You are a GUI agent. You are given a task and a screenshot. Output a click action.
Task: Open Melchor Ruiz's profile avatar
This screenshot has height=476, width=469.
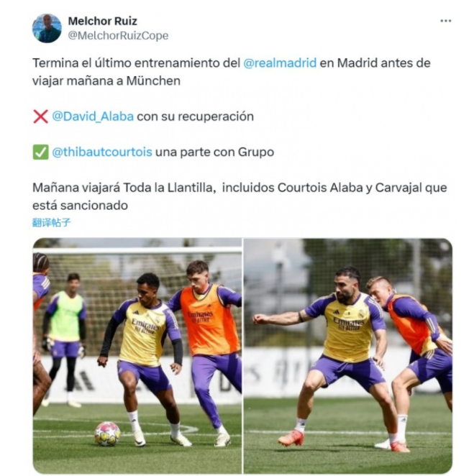47,28
